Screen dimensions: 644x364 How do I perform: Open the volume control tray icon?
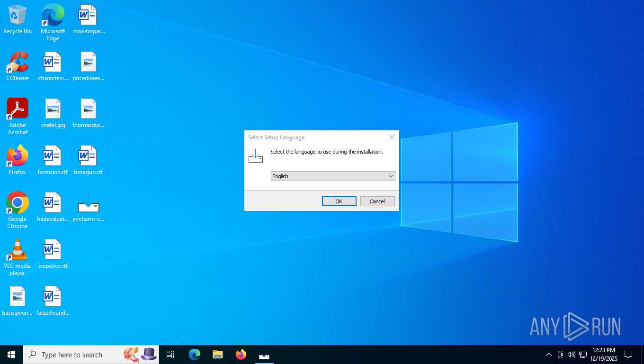pos(572,355)
